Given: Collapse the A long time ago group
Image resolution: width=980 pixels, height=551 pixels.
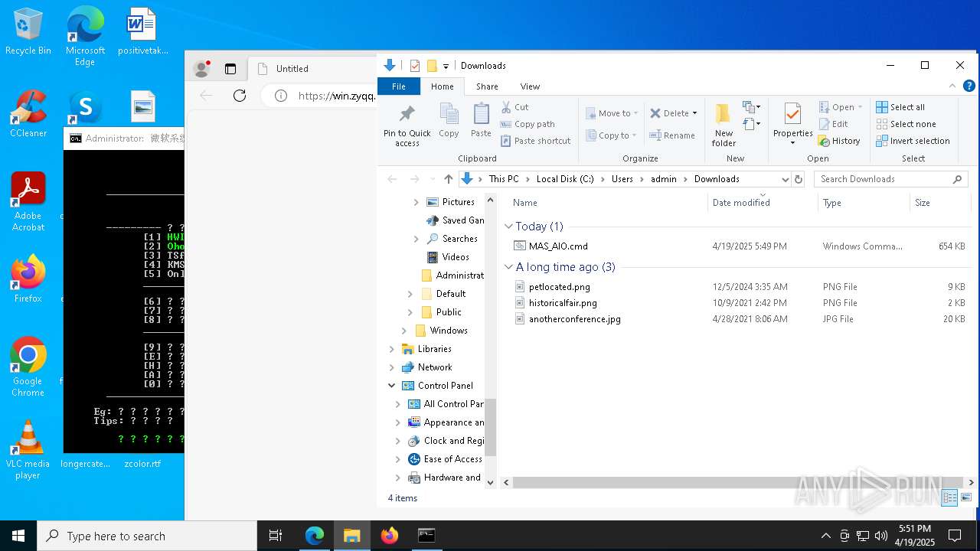Looking at the screenshot, I should coord(508,267).
